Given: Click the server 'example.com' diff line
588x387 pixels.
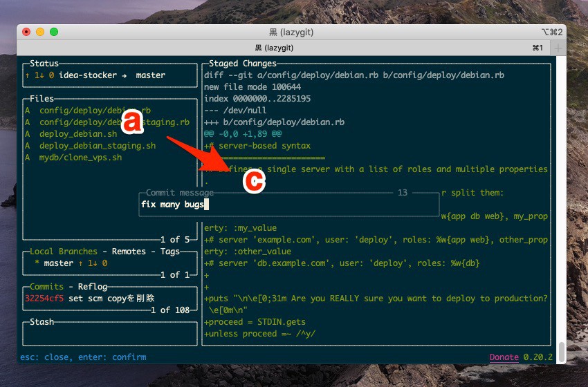Looking at the screenshot, I should click(376, 240).
